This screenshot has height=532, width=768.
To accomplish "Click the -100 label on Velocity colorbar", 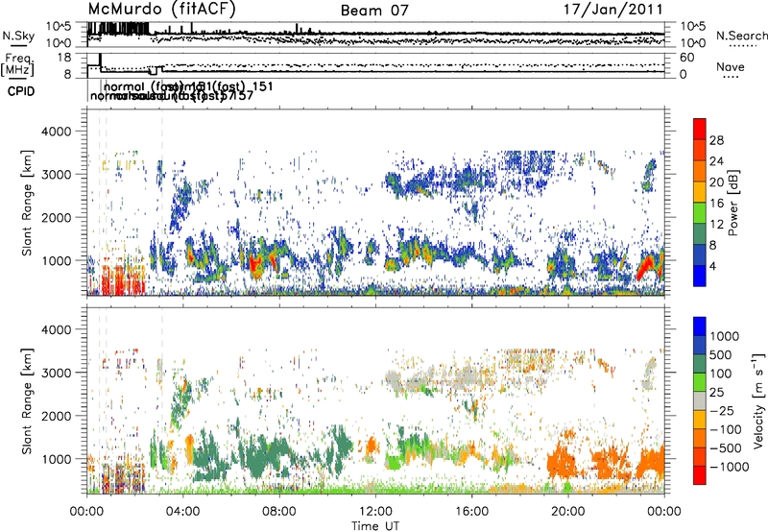I will [726, 429].
